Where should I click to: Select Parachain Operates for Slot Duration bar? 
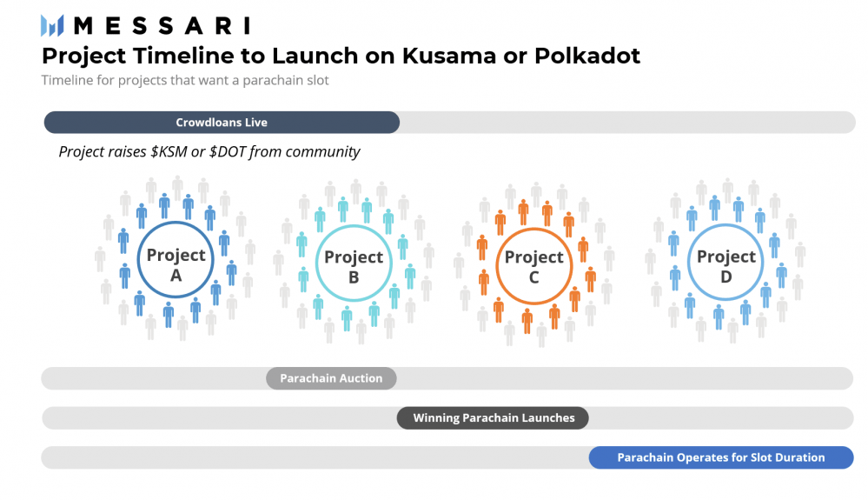pyautogui.click(x=720, y=457)
